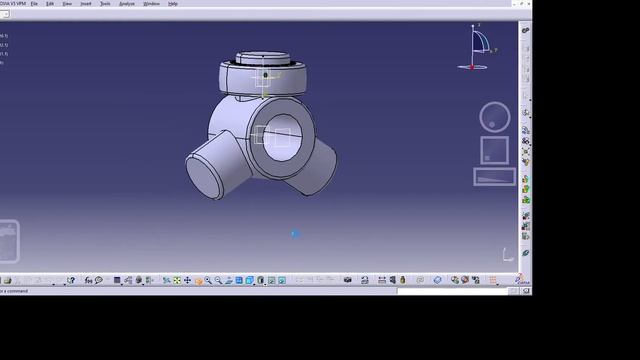The image size is (640, 360).
Task: Click the power input command field
Action: 452,291
